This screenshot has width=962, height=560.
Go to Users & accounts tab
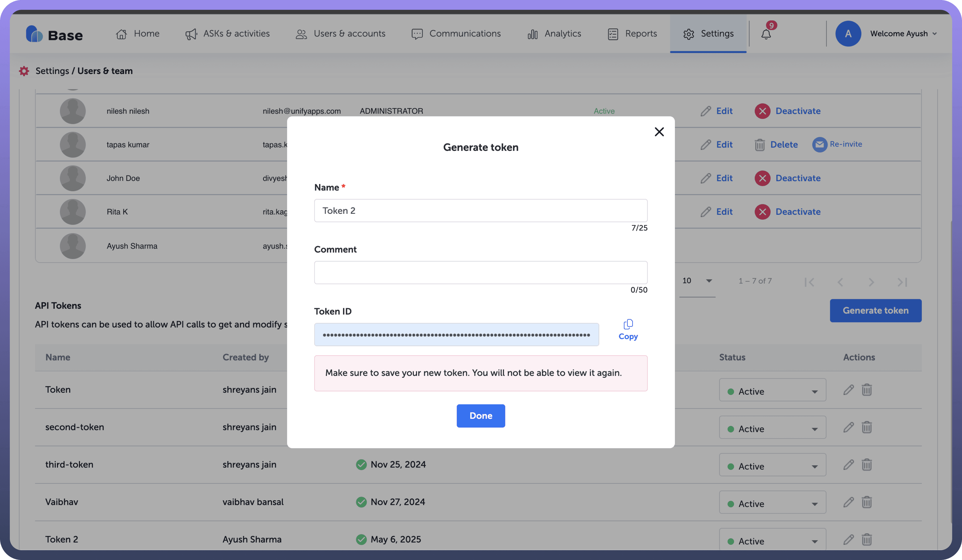pyautogui.click(x=341, y=34)
